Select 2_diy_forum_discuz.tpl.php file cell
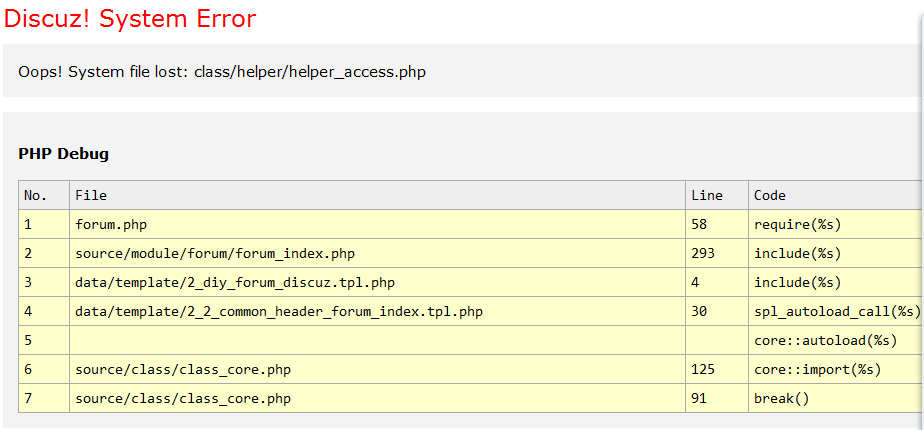 point(377,282)
